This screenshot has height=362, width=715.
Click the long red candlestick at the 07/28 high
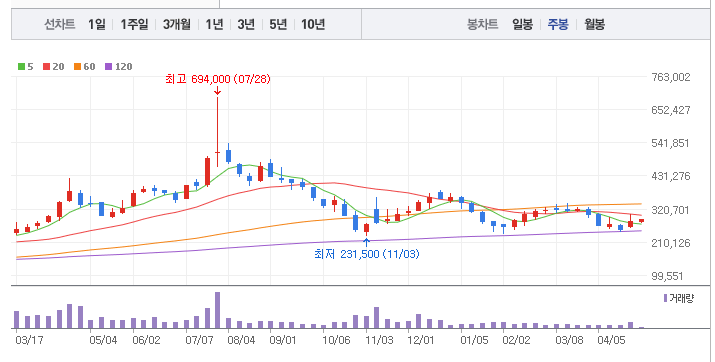(218, 132)
